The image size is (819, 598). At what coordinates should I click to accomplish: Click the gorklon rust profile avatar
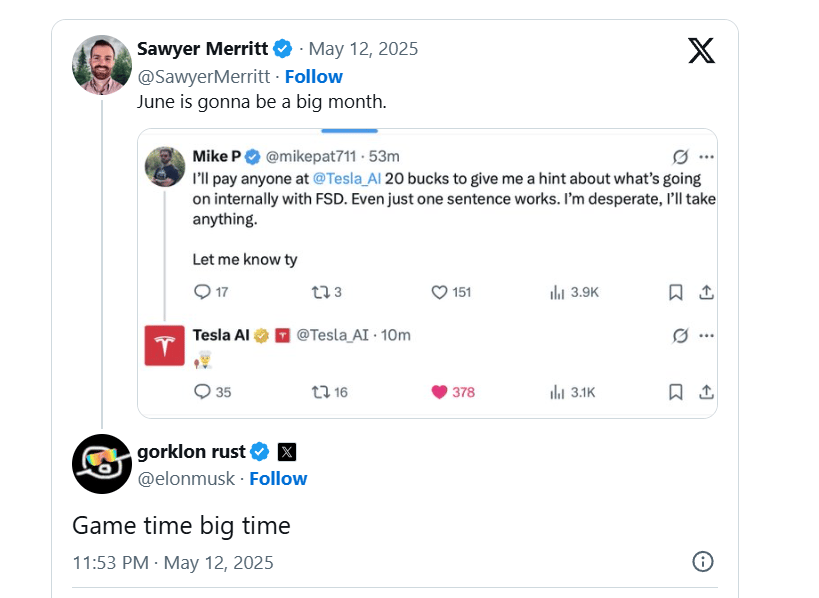102,464
